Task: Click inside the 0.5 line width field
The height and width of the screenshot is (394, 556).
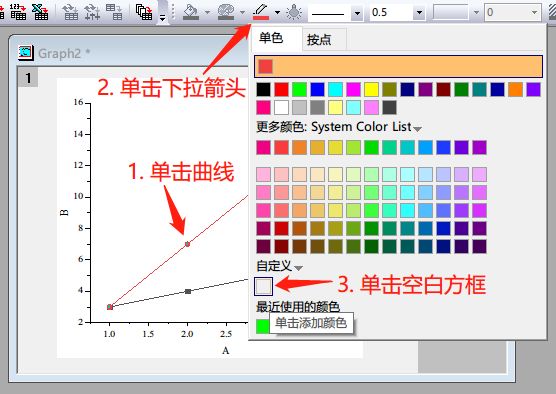Action: tap(391, 13)
